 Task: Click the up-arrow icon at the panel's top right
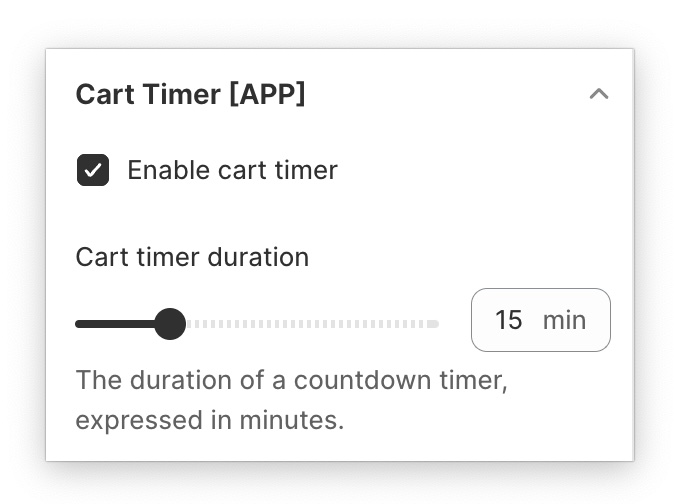coord(599,95)
